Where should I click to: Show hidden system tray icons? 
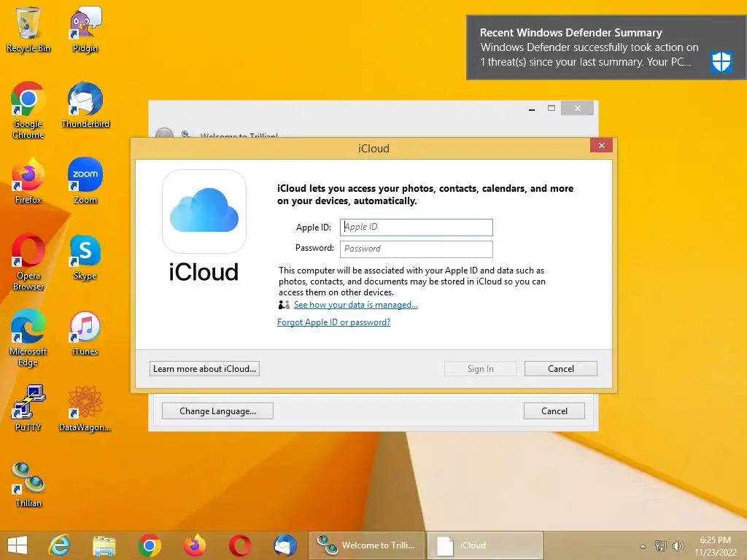643,545
